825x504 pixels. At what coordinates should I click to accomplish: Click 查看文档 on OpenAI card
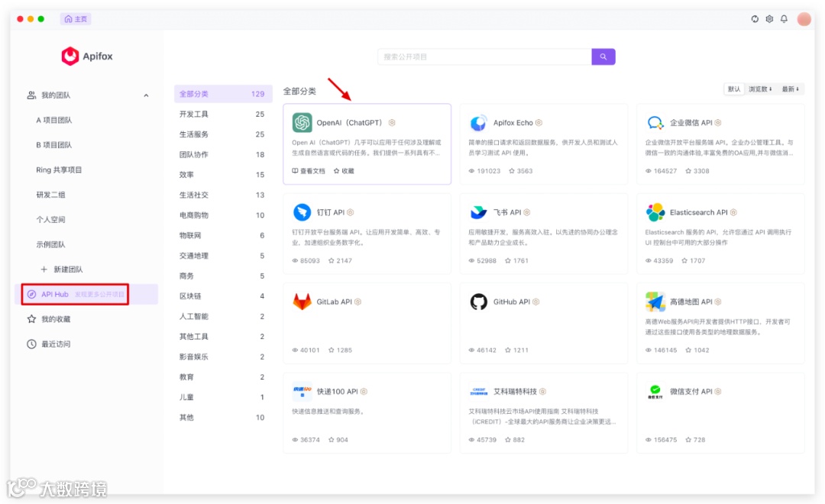[x=309, y=171]
